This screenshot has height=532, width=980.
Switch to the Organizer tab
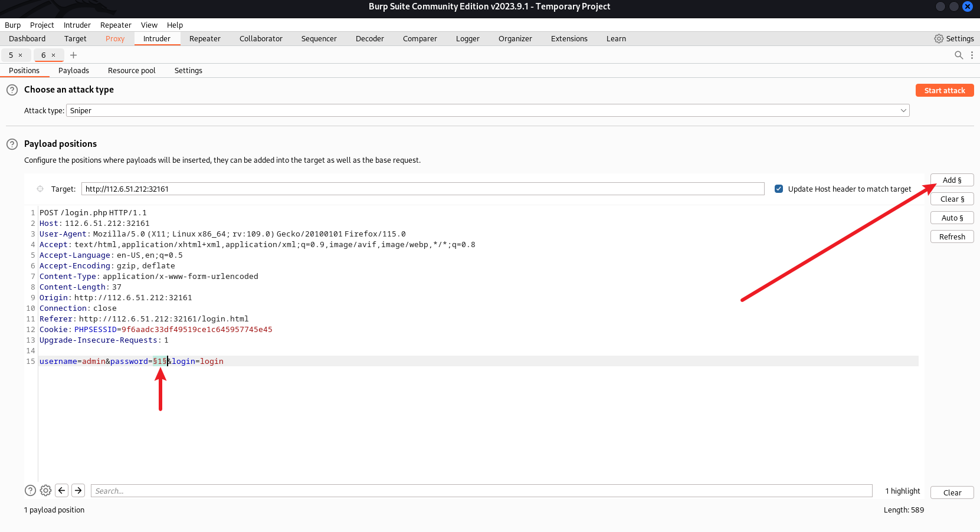click(x=515, y=38)
